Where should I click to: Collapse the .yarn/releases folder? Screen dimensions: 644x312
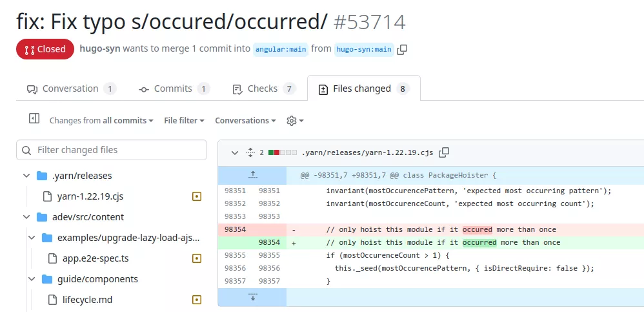click(x=26, y=176)
